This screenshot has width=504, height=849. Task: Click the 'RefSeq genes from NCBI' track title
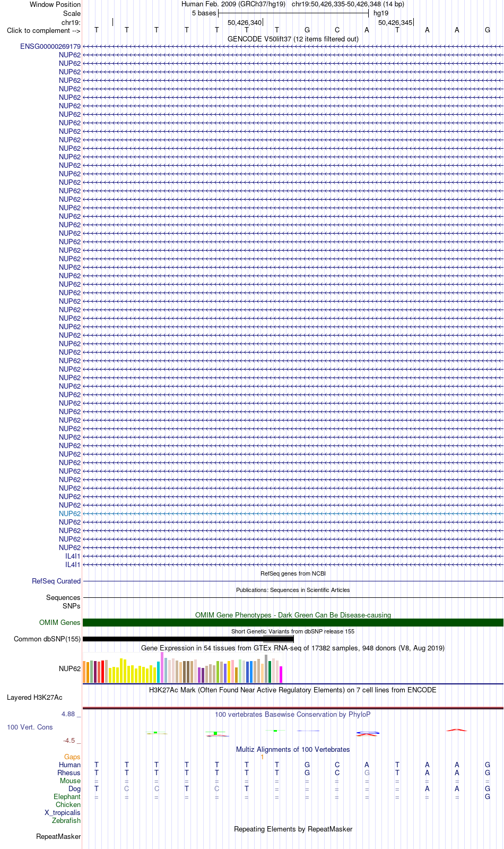click(293, 574)
